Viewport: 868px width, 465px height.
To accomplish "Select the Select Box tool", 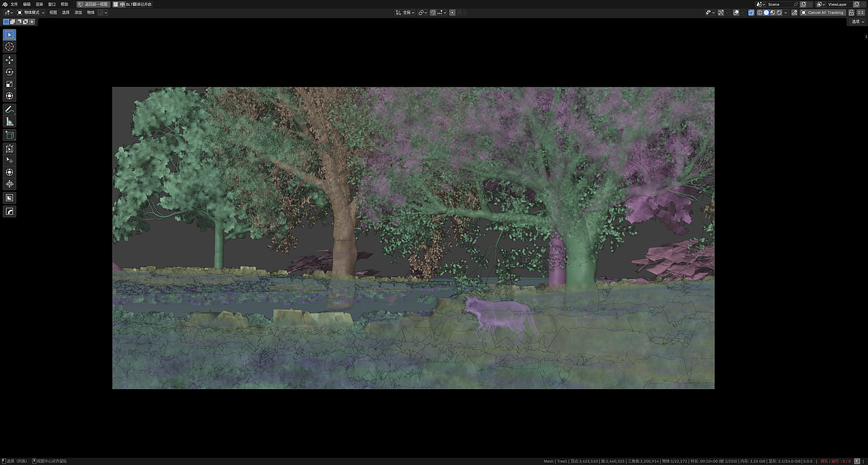I will [x=9, y=35].
